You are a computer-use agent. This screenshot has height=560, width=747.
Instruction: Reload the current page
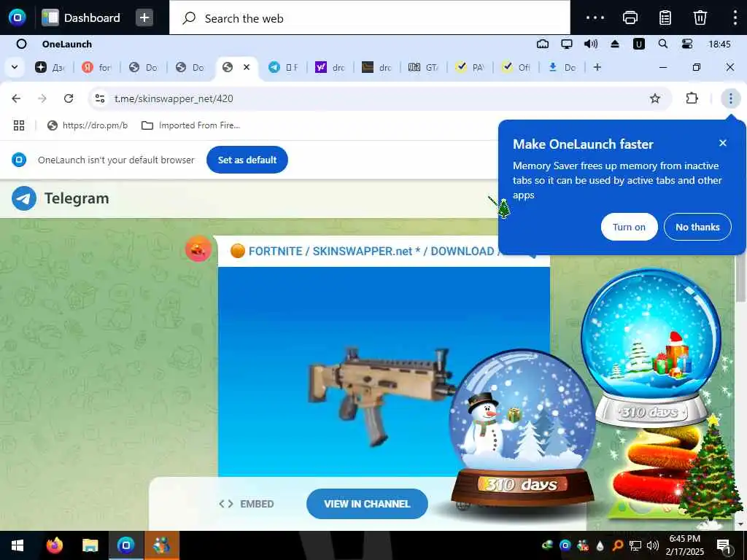(69, 98)
